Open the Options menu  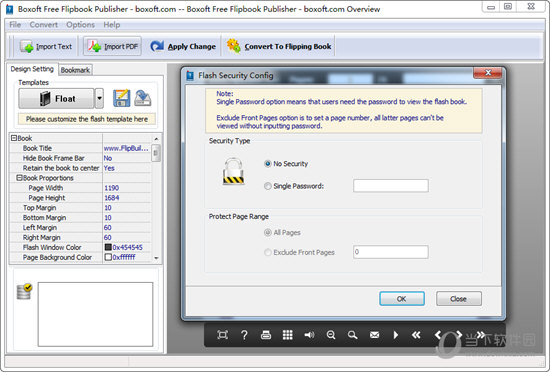click(80, 25)
